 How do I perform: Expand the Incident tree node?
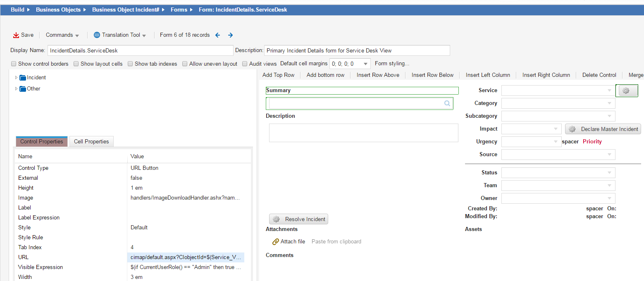point(16,77)
